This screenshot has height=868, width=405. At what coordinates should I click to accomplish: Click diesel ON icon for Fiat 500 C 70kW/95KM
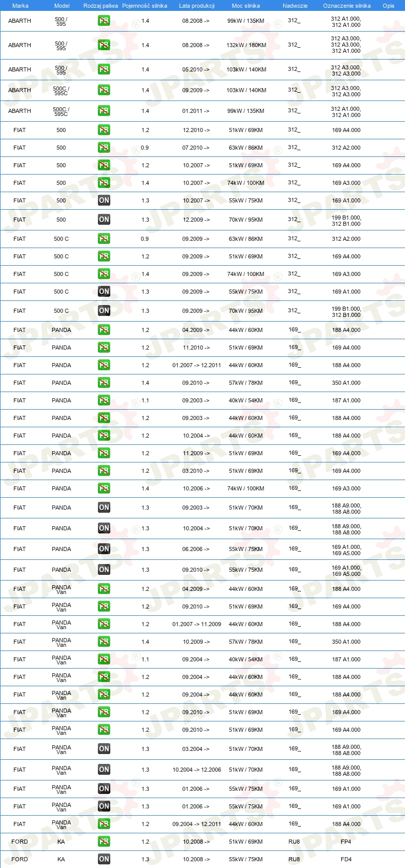pyautogui.click(x=104, y=311)
